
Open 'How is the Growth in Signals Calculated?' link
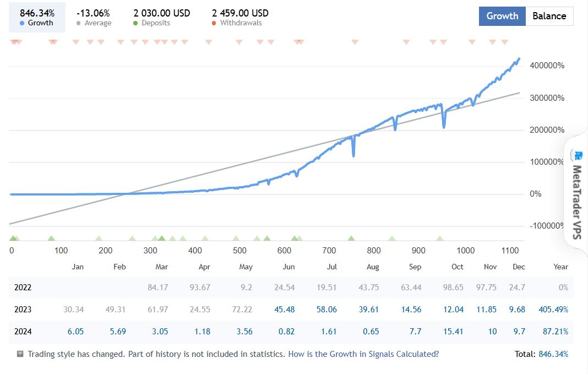click(363, 354)
